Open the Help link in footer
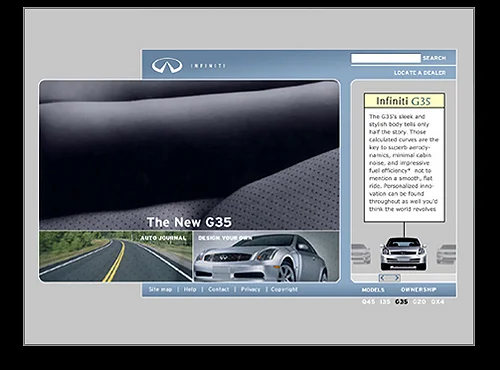500x370 pixels. (x=190, y=289)
